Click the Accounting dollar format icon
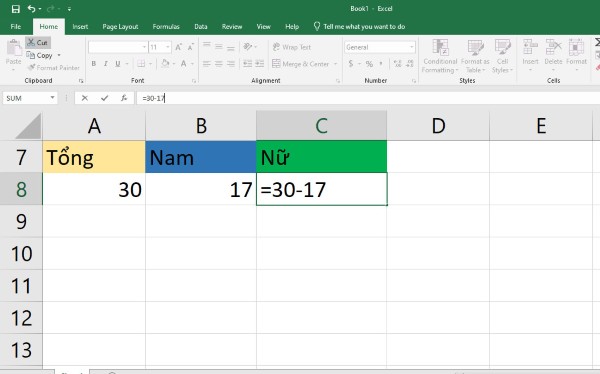Screen dimensions: 600x374 tap(351, 64)
